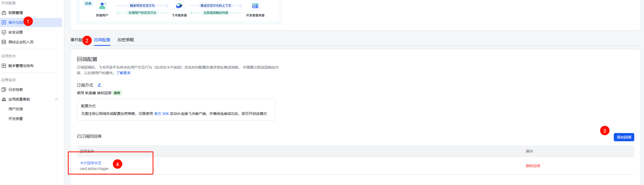Click the 事件与回调 sidebar icon
The image size is (644, 185).
(4, 23)
